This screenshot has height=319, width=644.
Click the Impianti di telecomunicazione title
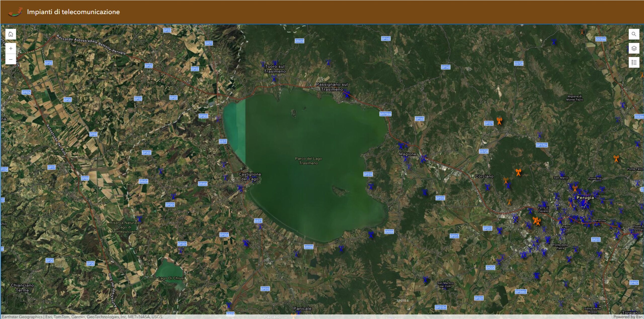tap(73, 12)
